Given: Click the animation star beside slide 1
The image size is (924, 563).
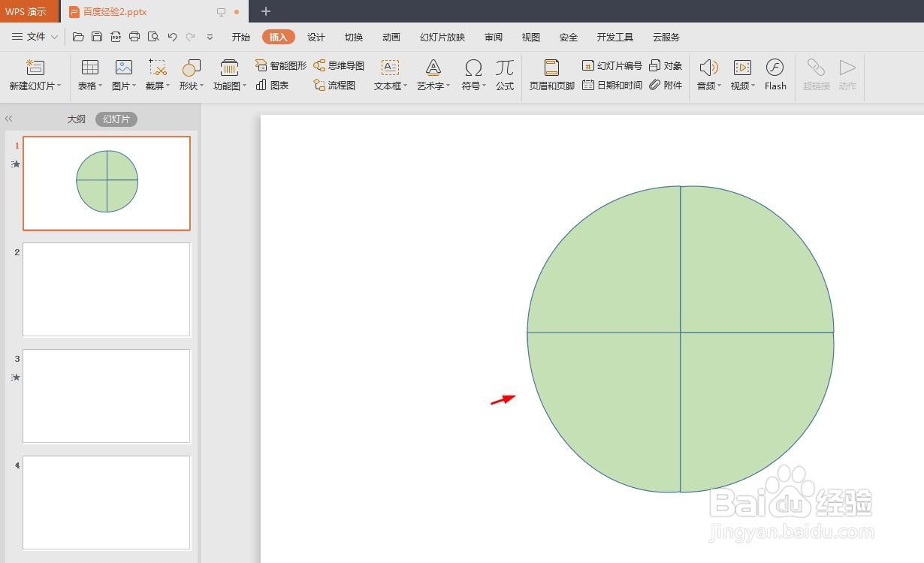Looking at the screenshot, I should 16,164.
